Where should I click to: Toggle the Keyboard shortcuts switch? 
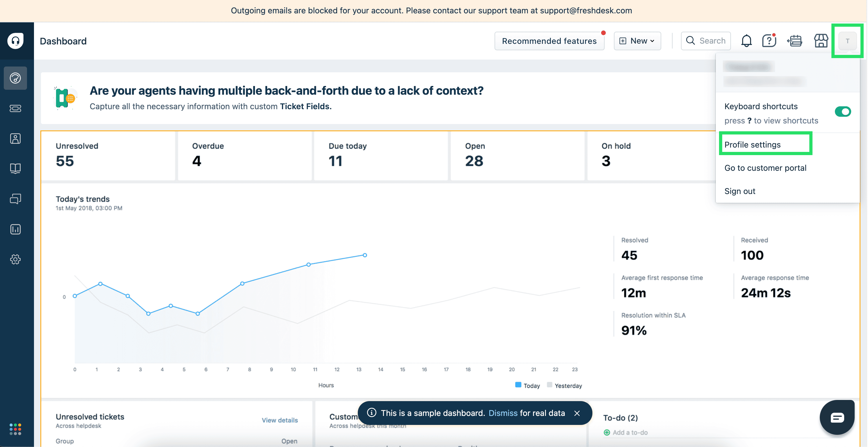(x=842, y=112)
